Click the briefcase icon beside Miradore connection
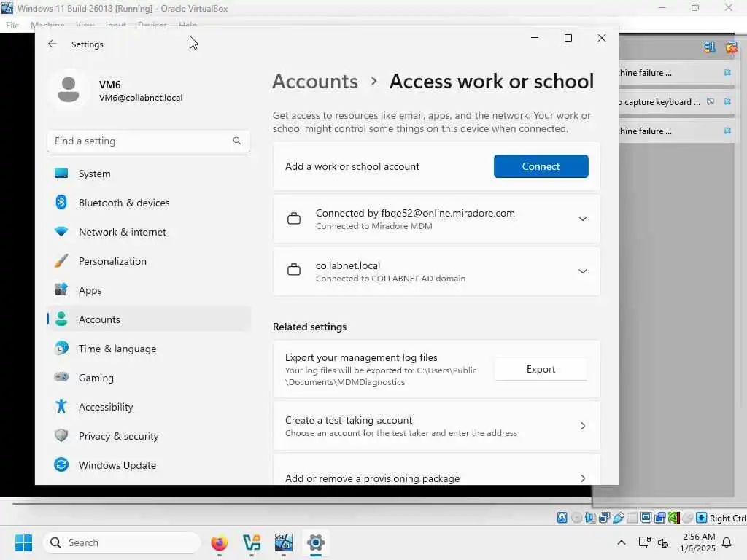747x560 pixels. point(294,219)
